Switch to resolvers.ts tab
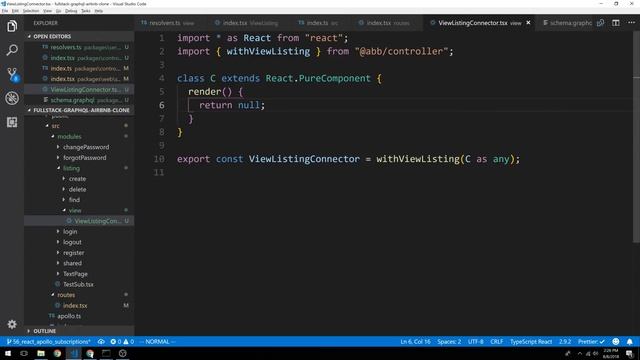The image size is (640, 360). [x=168, y=23]
